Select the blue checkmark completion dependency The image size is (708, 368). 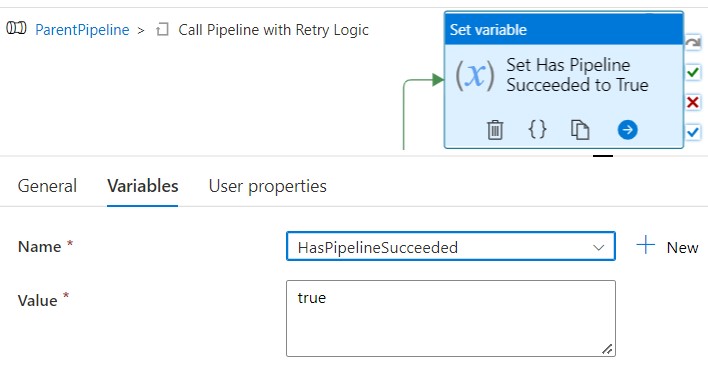(693, 132)
